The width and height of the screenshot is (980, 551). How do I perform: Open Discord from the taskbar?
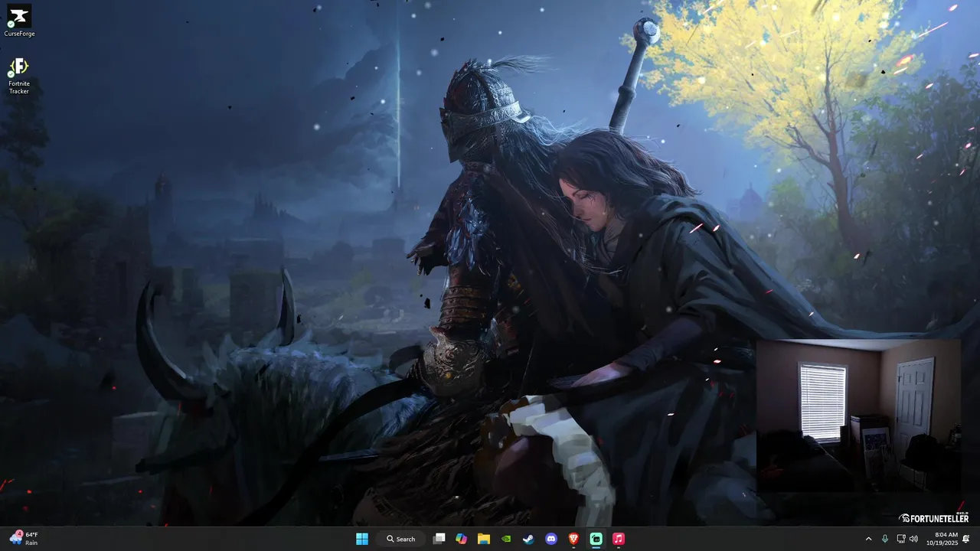(x=551, y=539)
